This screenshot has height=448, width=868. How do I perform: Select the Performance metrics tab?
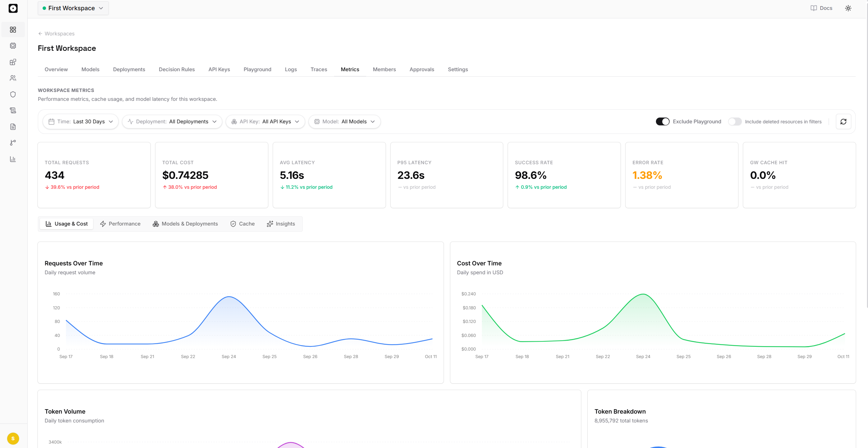point(120,224)
